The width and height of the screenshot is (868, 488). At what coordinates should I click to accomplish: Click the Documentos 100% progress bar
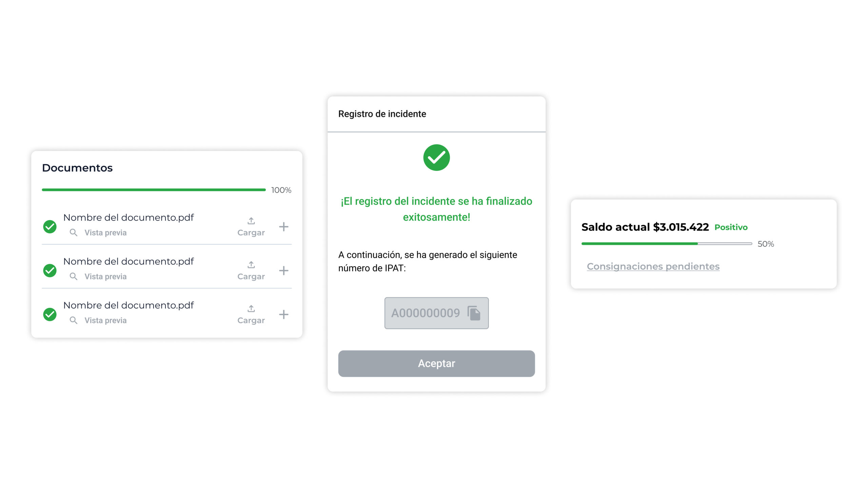154,190
